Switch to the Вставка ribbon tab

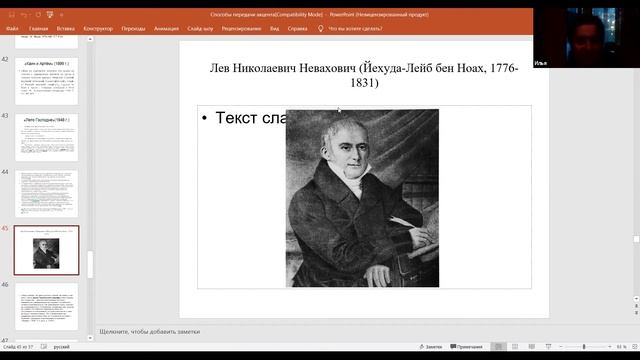click(x=66, y=29)
